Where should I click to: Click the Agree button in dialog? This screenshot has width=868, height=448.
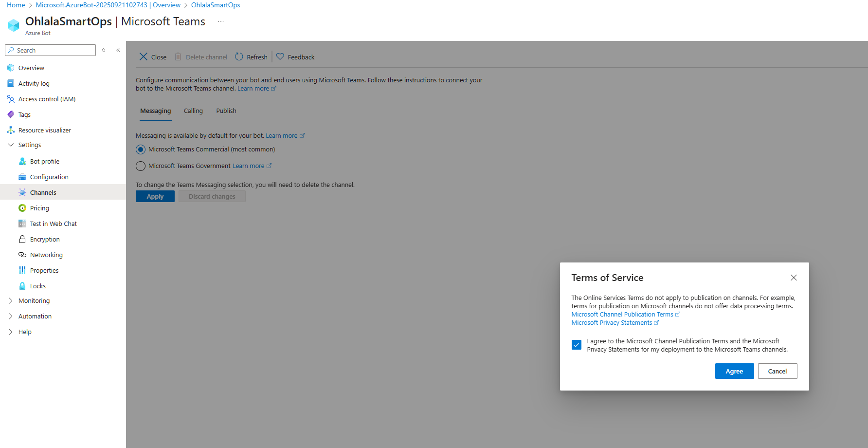tap(734, 371)
